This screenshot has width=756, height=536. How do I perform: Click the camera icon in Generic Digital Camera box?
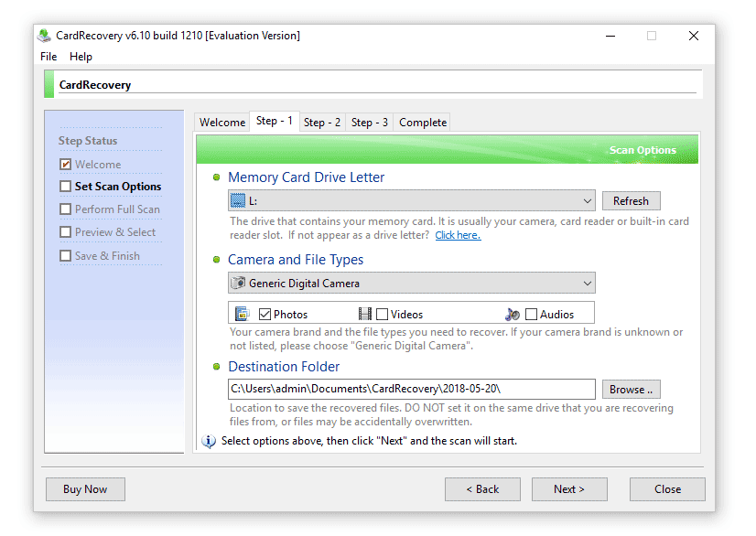tap(238, 283)
